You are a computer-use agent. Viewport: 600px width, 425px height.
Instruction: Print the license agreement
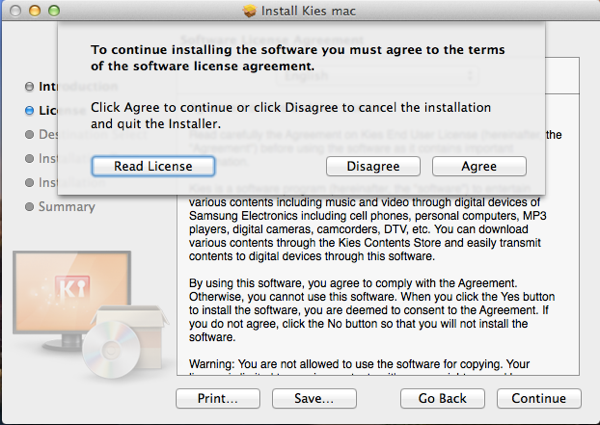click(218, 398)
